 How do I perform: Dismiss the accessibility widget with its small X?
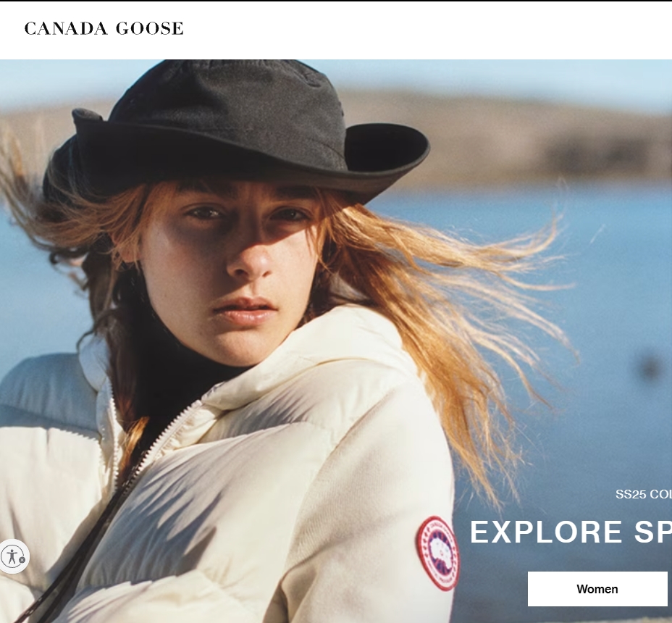(22, 559)
